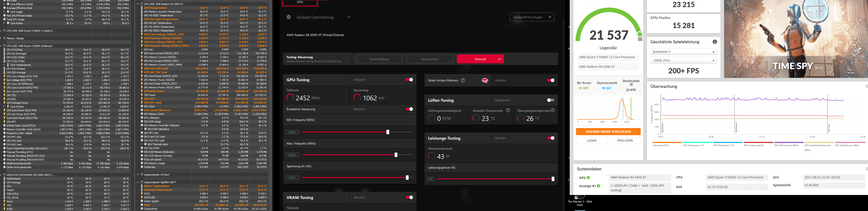Click the SPEICHERN button
The image size is (868, 211).
625,141
